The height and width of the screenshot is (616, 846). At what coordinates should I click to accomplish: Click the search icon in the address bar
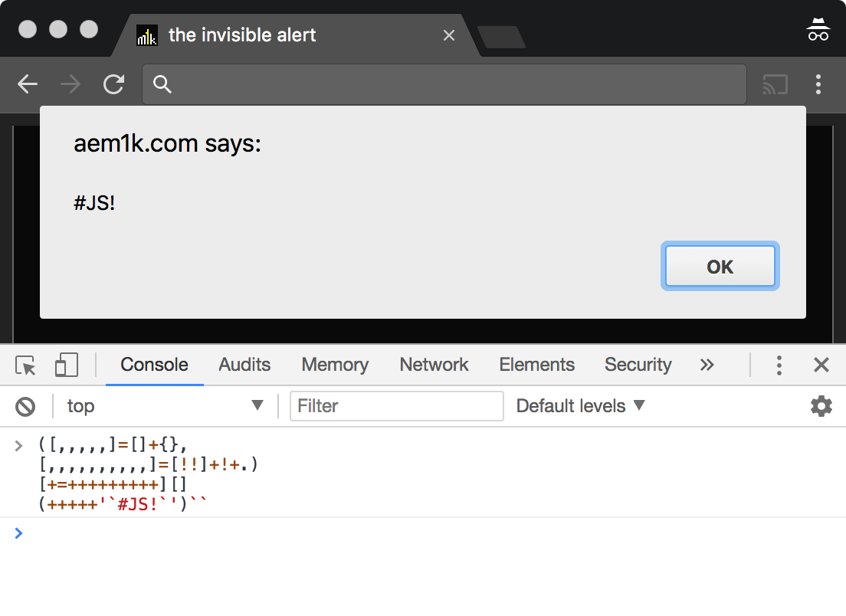pos(162,84)
